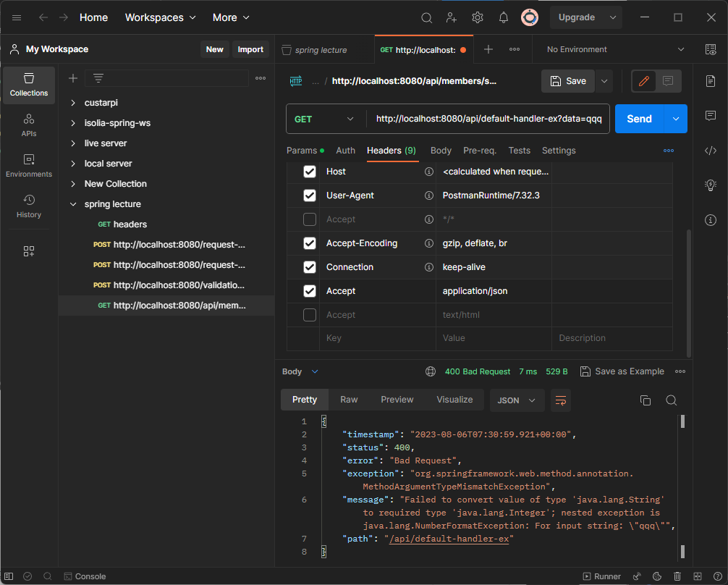Open the lightbulb related requests icon
The image size is (728, 585).
pyautogui.click(x=711, y=185)
